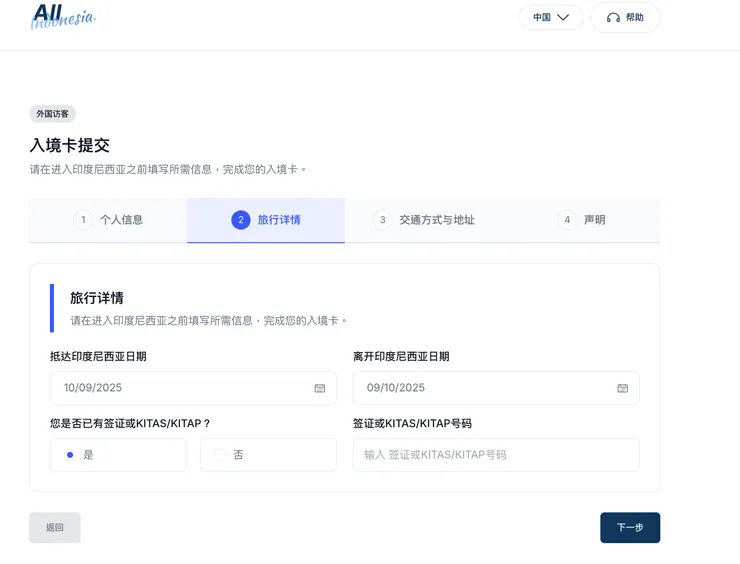Click the 外国访客 badge
This screenshot has height=564, width=740.
(x=52, y=114)
